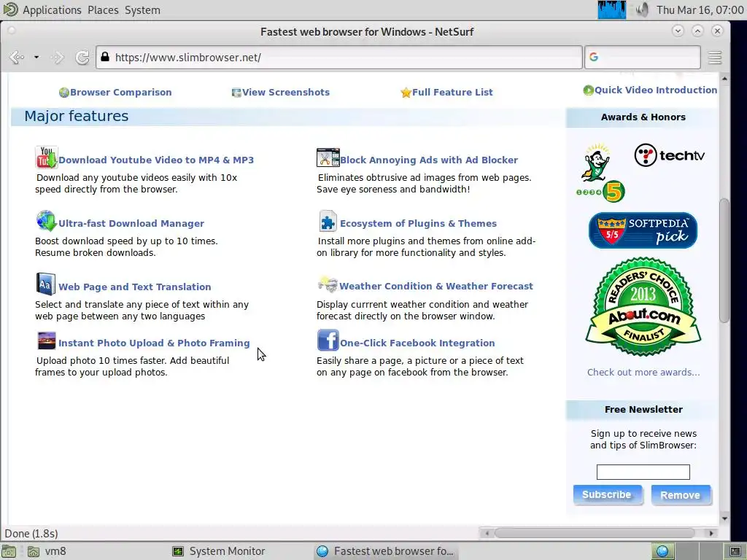The width and height of the screenshot is (747, 560).
Task: Click the photo upload sunset icon
Action: click(46, 341)
